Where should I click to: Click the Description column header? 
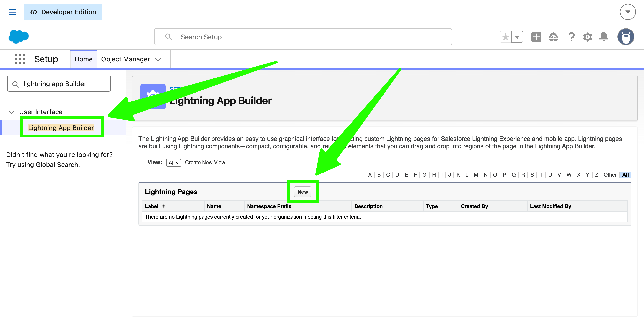[x=368, y=206]
